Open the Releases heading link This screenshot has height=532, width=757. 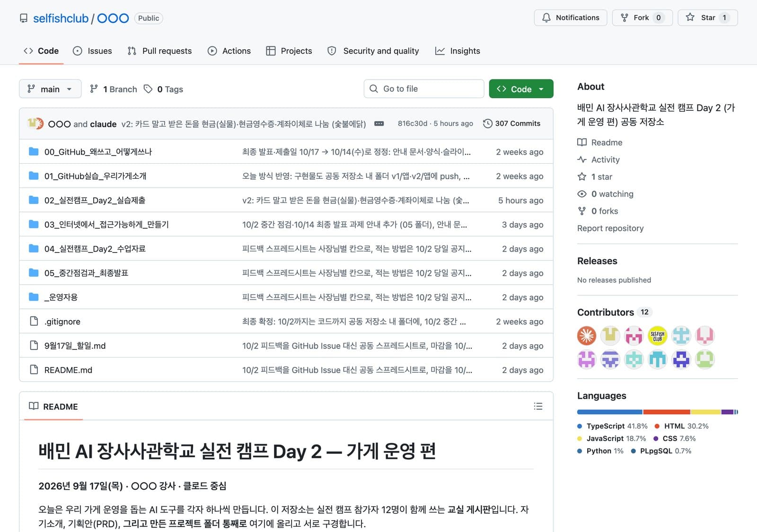click(597, 261)
